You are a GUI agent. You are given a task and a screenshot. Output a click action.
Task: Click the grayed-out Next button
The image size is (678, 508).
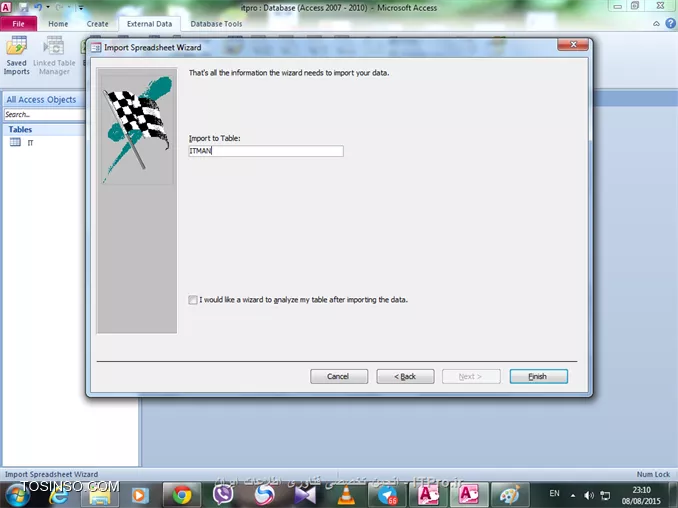471,377
